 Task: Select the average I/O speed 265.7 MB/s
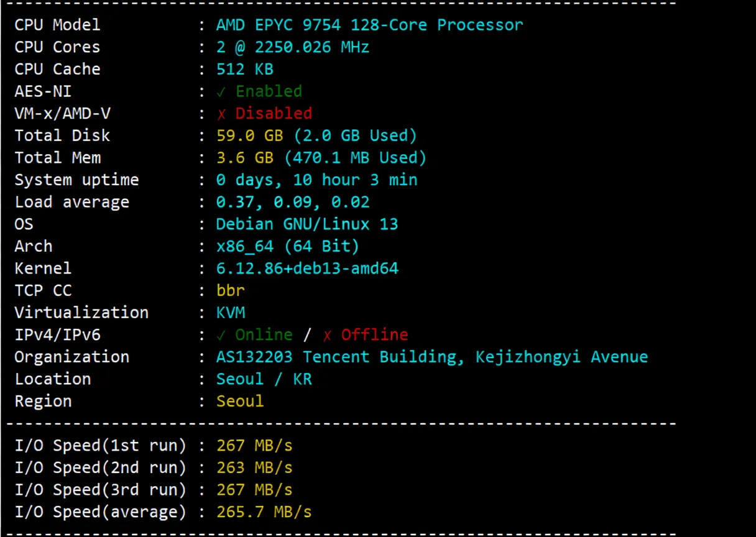[x=264, y=512]
